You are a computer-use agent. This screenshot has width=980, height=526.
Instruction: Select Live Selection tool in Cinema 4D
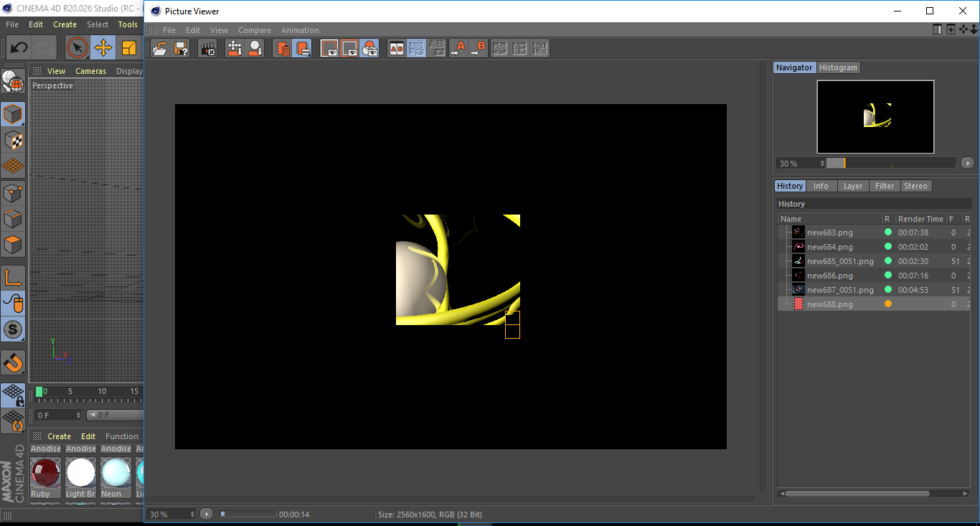77,48
